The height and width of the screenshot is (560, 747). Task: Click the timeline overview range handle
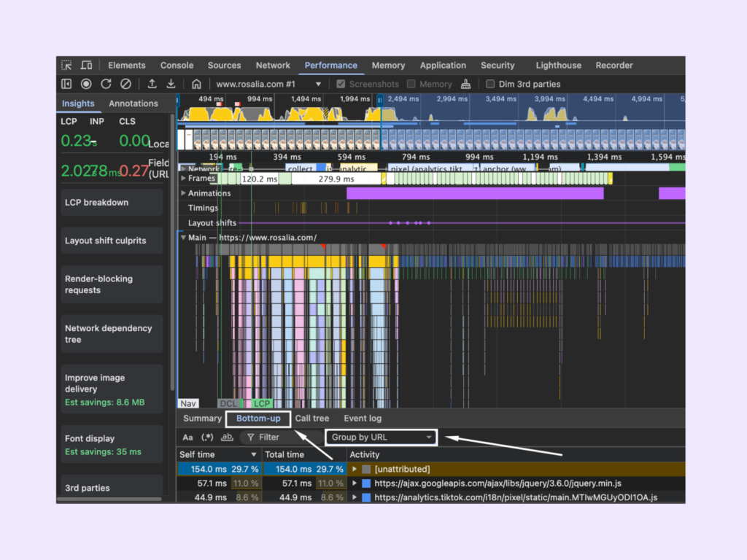[x=380, y=100]
